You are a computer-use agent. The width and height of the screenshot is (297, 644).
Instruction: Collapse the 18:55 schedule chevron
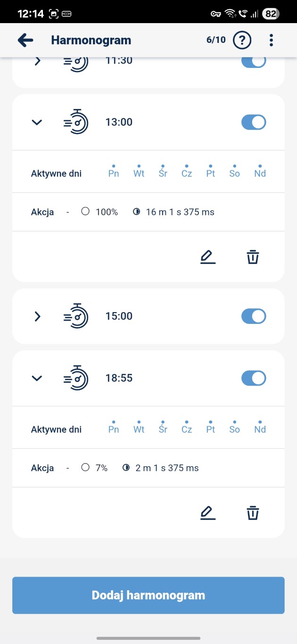(37, 379)
